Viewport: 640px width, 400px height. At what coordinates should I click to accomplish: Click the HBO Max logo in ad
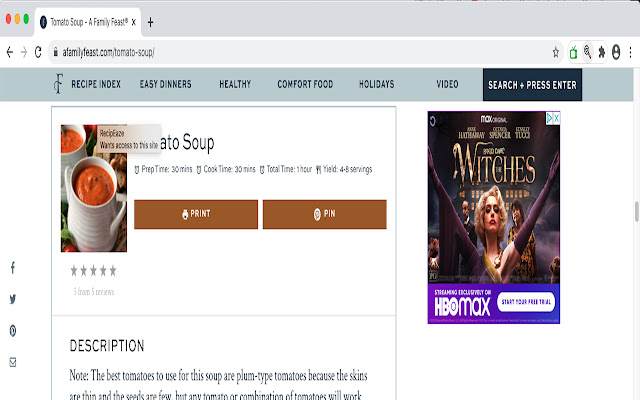coord(462,306)
